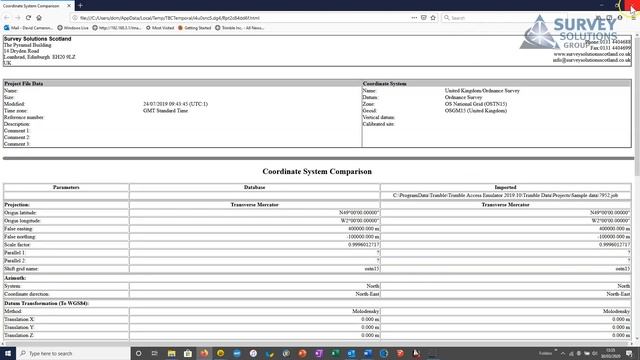
Task: Close the Coordinate System Comparison tab
Action: click(69, 6)
